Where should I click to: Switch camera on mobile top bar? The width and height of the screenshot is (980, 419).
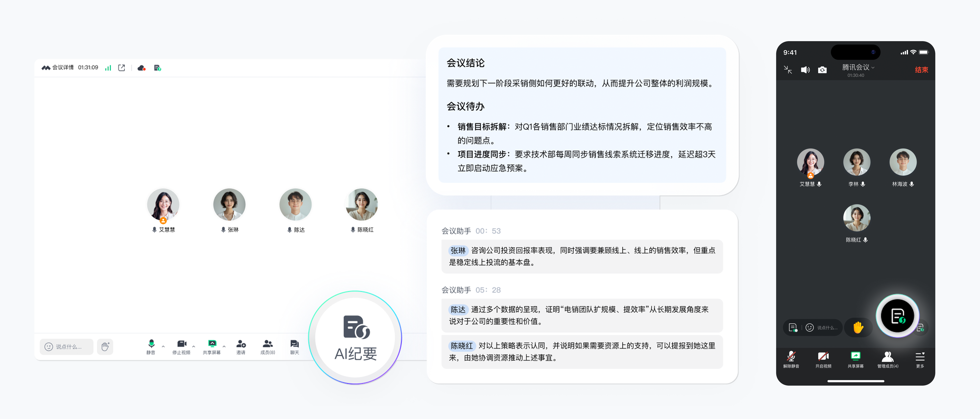coord(822,70)
